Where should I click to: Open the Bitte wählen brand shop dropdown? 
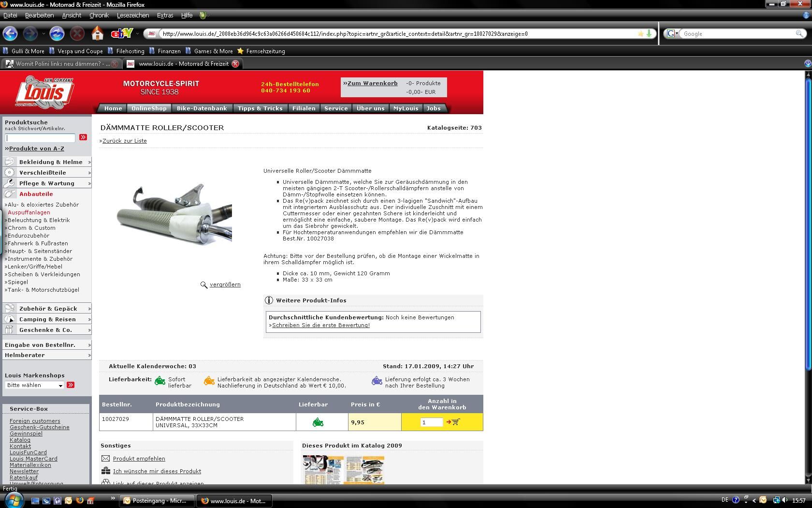click(35, 385)
